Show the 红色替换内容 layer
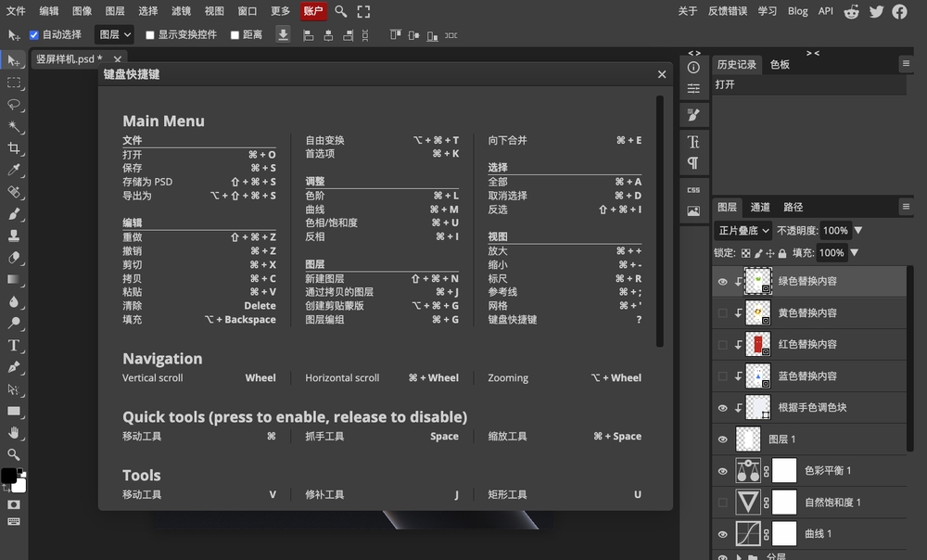The image size is (927, 560). (722, 345)
